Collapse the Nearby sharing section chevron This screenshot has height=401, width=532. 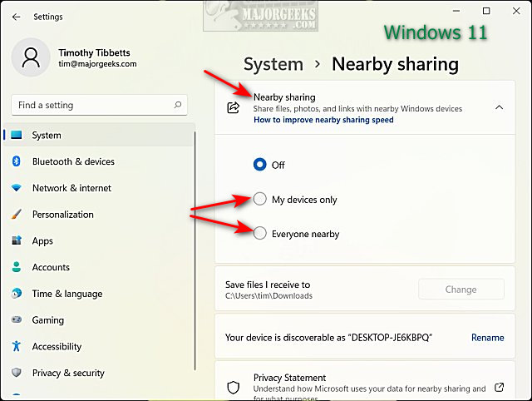[x=499, y=107]
